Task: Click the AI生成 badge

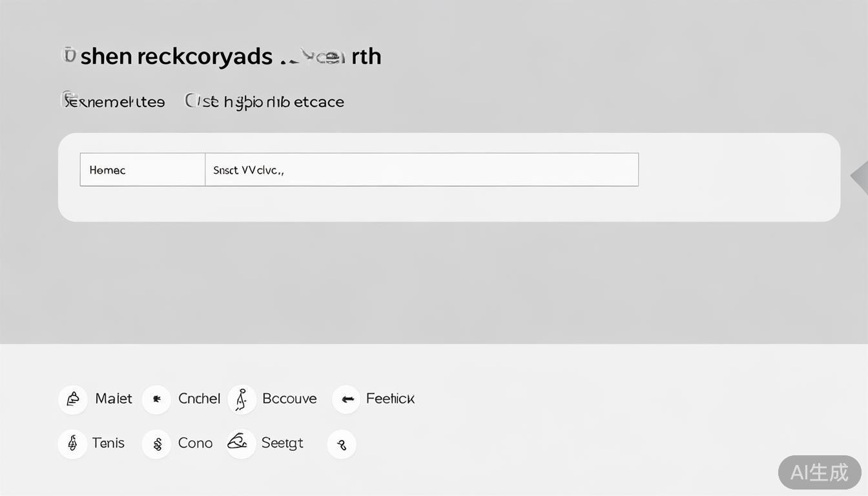Action: [x=819, y=472]
